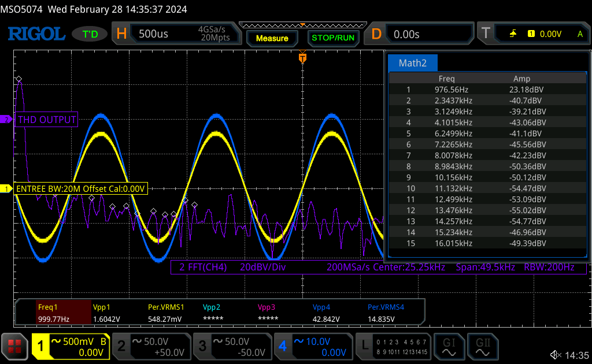592x364 pixels.
Task: Click the channel 1 yellow ground marker
Action: [6, 188]
